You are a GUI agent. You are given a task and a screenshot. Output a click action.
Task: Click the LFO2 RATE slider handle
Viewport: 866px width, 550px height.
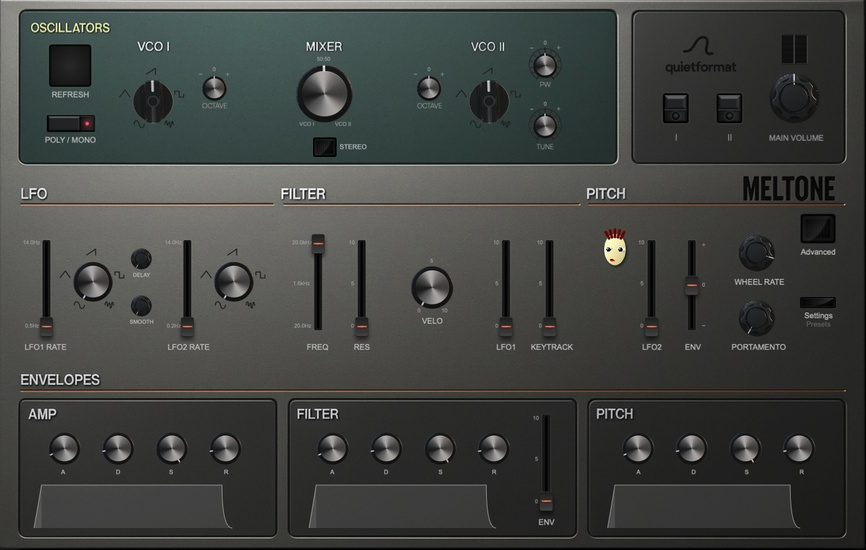point(187,326)
